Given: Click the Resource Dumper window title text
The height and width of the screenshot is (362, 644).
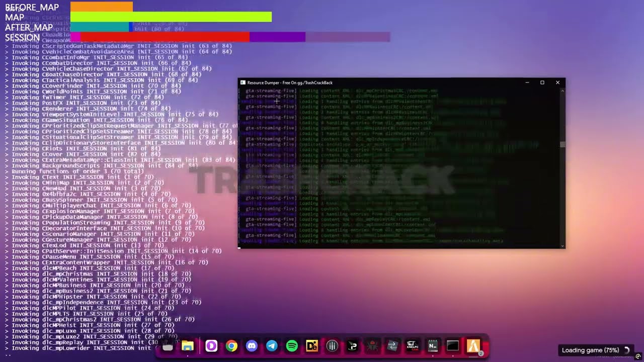Looking at the screenshot, I should point(290,82).
